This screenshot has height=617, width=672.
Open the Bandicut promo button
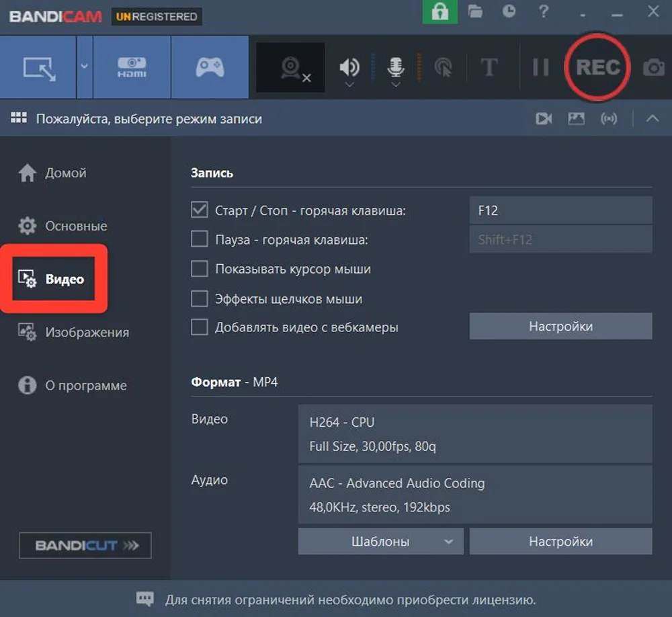click(85, 546)
